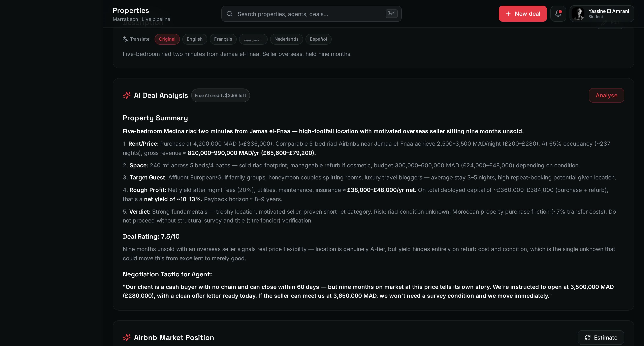644x346 pixels.
Task: Switch description to Arabic
Action: (253, 39)
